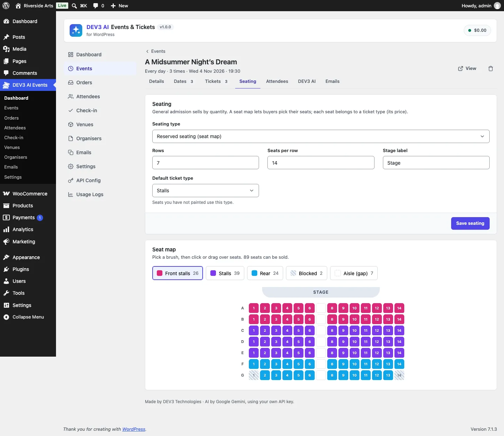Click the WordPress logo in admin bar
Image resolution: width=504 pixels, height=436 pixels.
[x=6, y=6]
